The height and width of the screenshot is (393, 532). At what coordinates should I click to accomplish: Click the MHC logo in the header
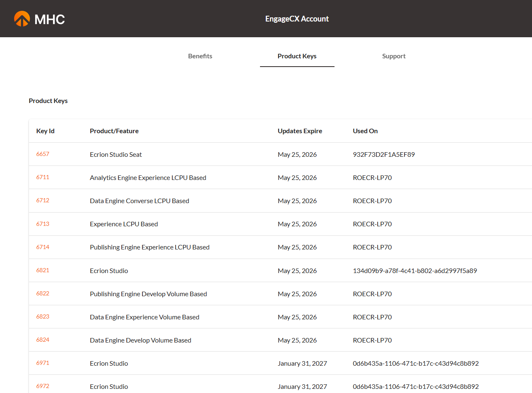pyautogui.click(x=39, y=19)
